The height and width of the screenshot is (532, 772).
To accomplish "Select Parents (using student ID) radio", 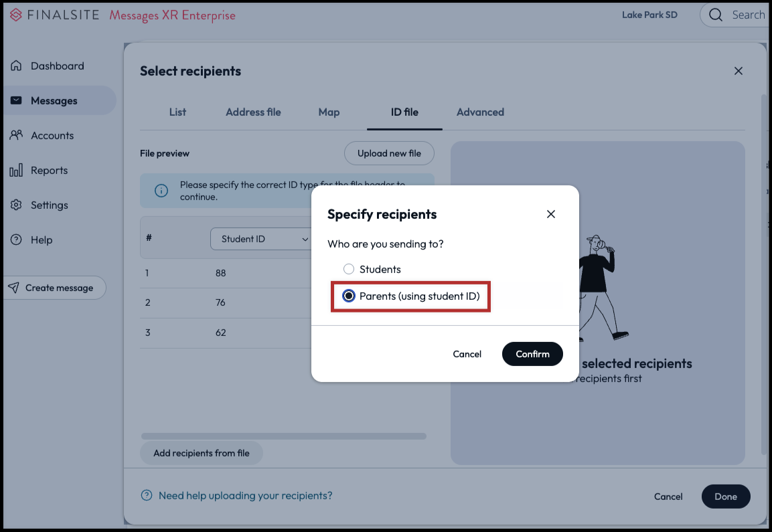I will [349, 296].
